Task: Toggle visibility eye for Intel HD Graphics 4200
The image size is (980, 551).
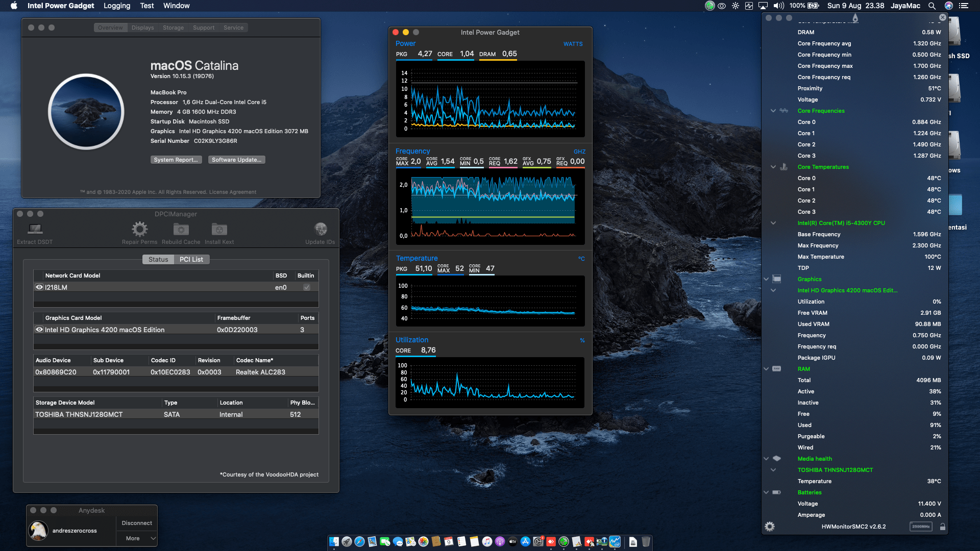Action: click(39, 329)
